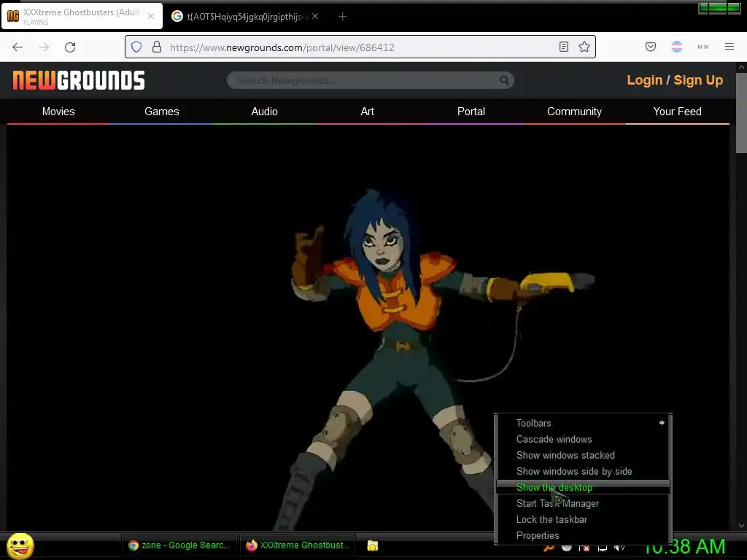Expand the Toolbars submenu arrow
Viewport: 747px width, 560px height.
click(662, 422)
